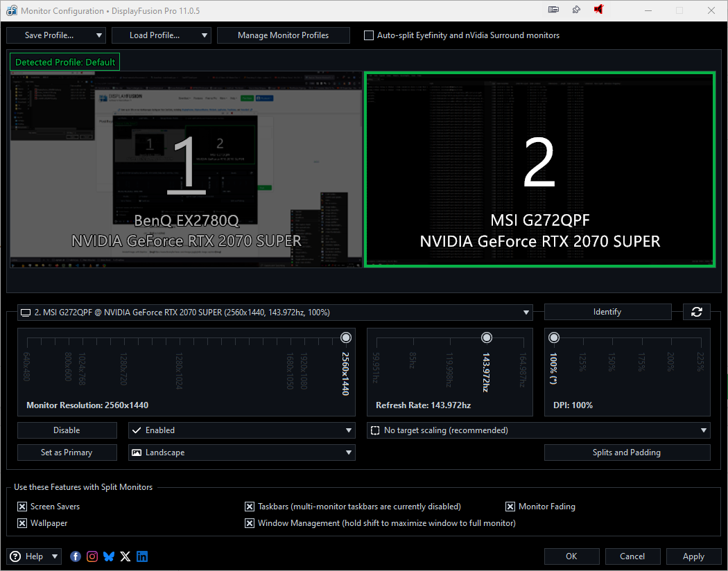Select monitor 1 BenQ EX2780Q preview
The image size is (728, 571).
click(186, 170)
